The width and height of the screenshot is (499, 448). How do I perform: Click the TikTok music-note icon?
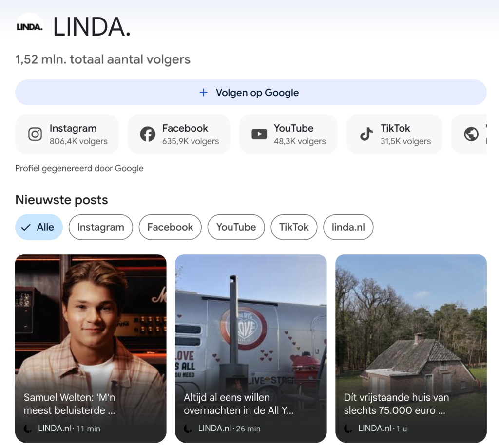pyautogui.click(x=366, y=134)
